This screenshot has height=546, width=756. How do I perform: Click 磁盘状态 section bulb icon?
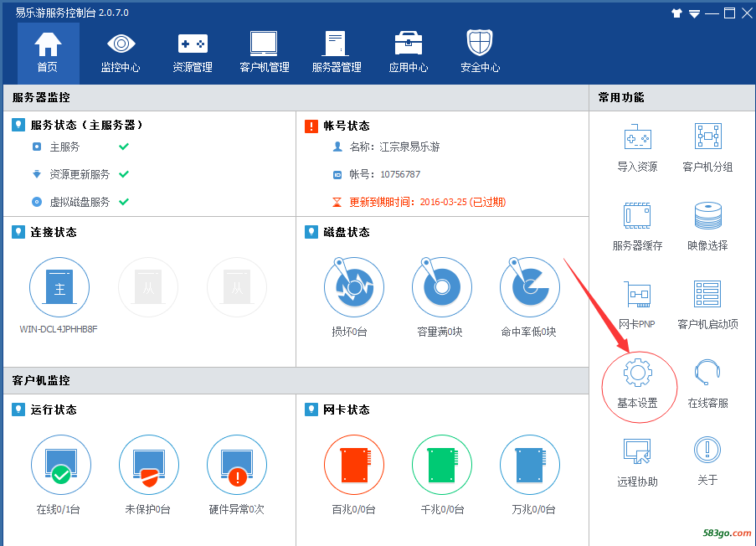(x=311, y=233)
